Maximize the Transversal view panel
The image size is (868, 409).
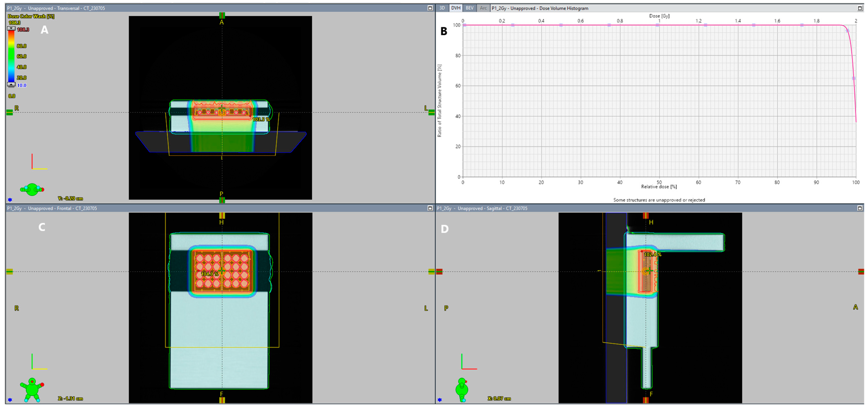(x=430, y=8)
